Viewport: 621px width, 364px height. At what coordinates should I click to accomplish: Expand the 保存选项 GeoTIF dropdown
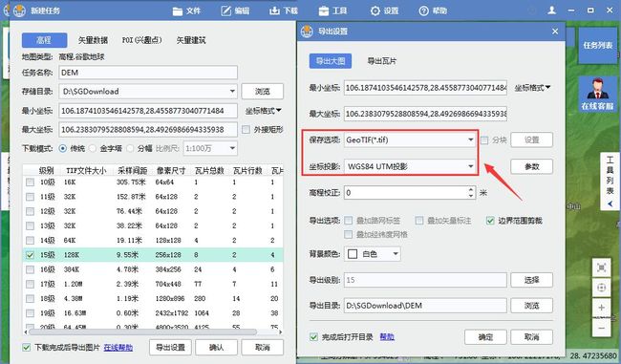click(470, 139)
